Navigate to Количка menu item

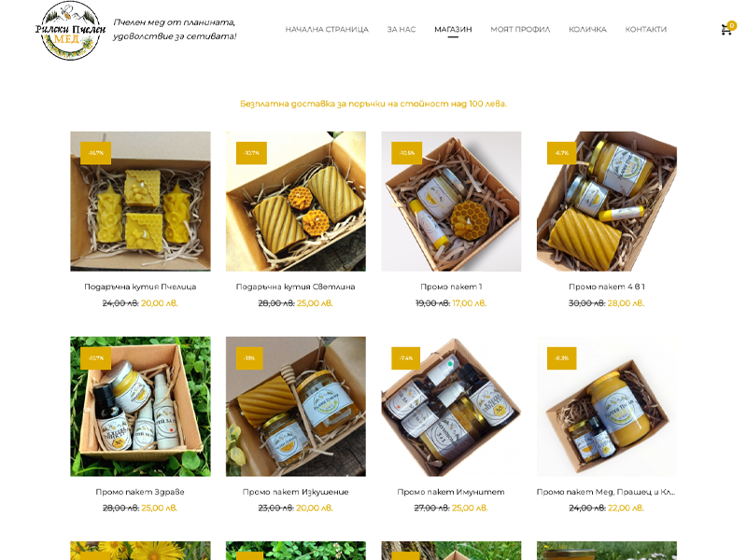[587, 30]
